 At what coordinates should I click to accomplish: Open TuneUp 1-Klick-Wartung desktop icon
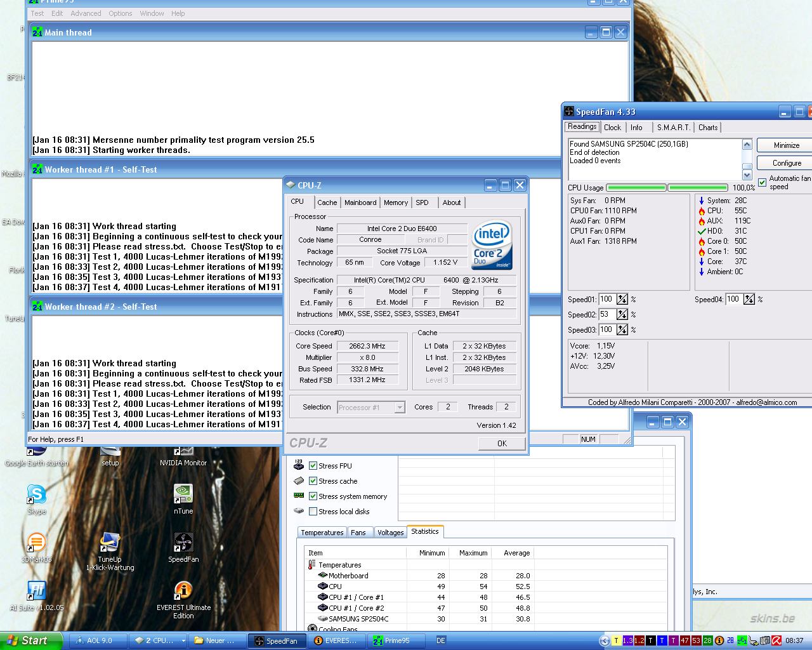(x=110, y=543)
